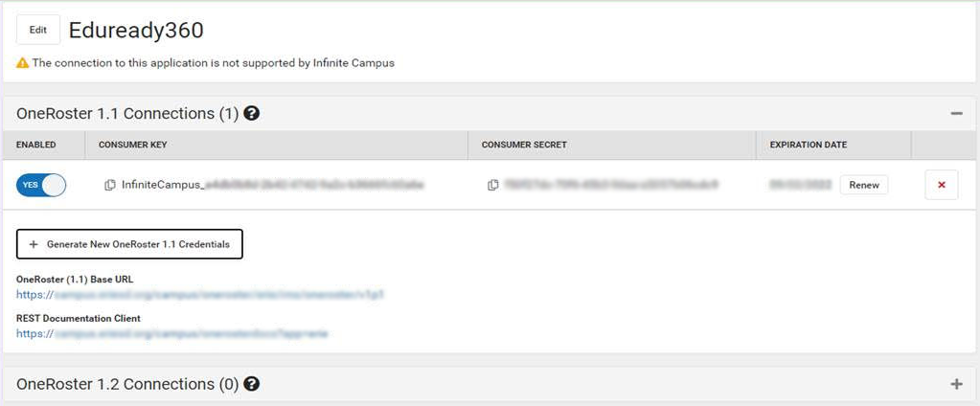
Task: Open help for OneRoster 1.1 Connections
Action: tap(252, 114)
